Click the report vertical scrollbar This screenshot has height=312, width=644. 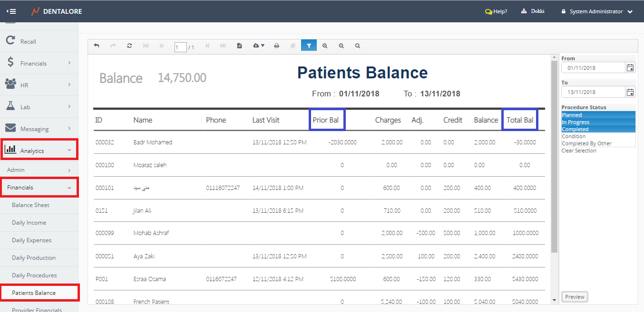[554, 157]
